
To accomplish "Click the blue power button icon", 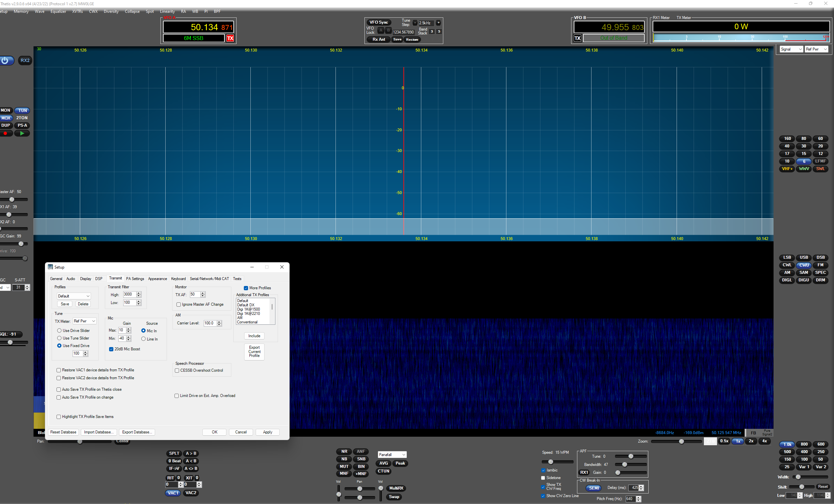I will (x=5, y=60).
